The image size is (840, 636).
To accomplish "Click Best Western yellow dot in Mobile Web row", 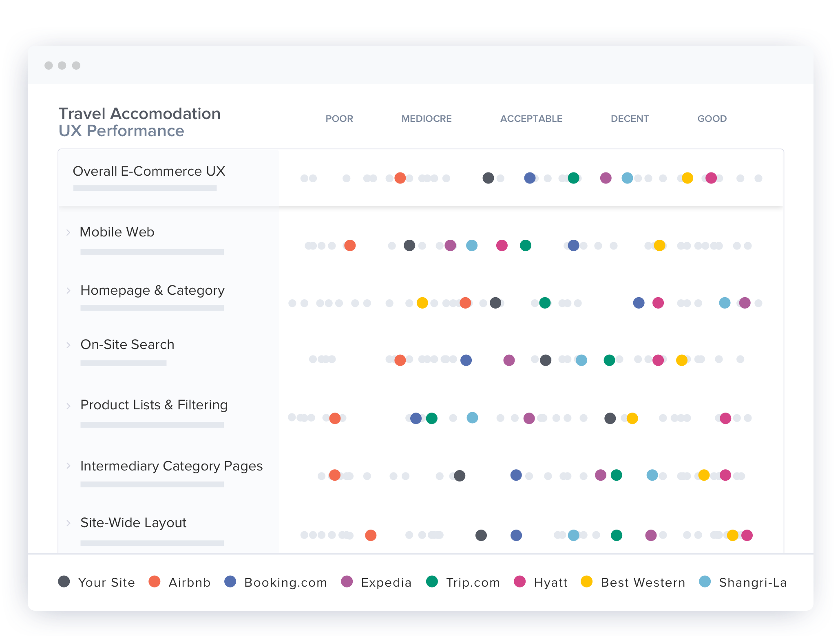I will 659,245.
